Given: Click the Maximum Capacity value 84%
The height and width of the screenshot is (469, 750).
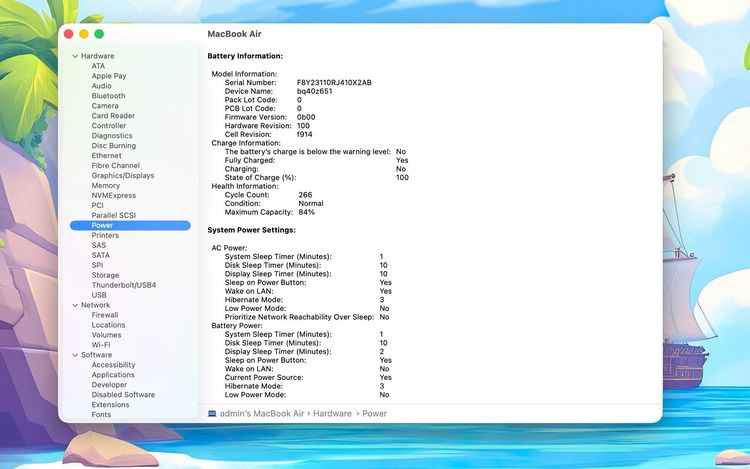Looking at the screenshot, I should click(306, 212).
